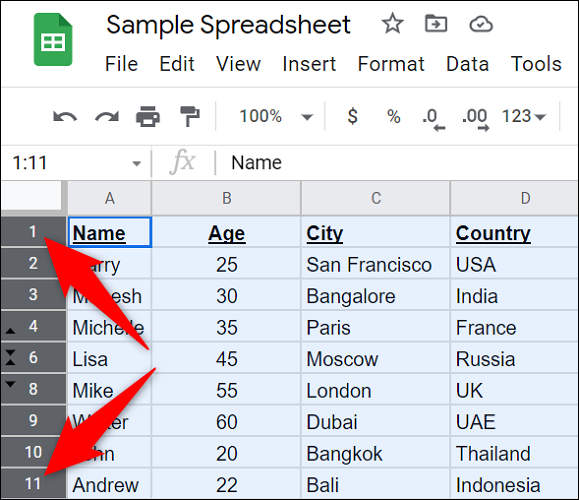Viewport: 579px width, 500px height.
Task: Click the Russia cell
Action: [x=514, y=358]
